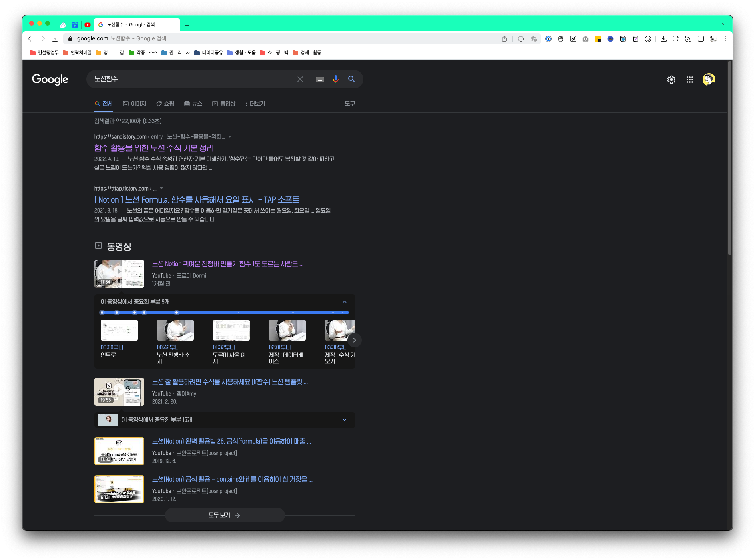Click the fifth marker on key moments timeline

(177, 313)
